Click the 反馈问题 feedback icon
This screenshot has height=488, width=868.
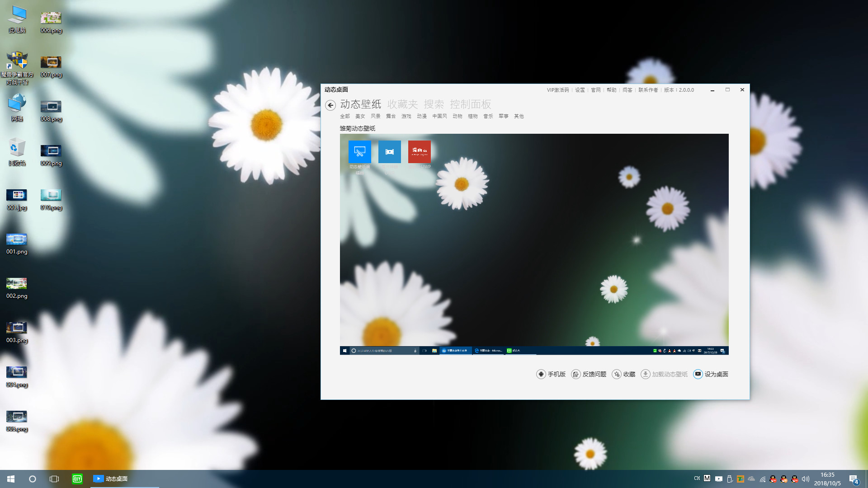576,374
